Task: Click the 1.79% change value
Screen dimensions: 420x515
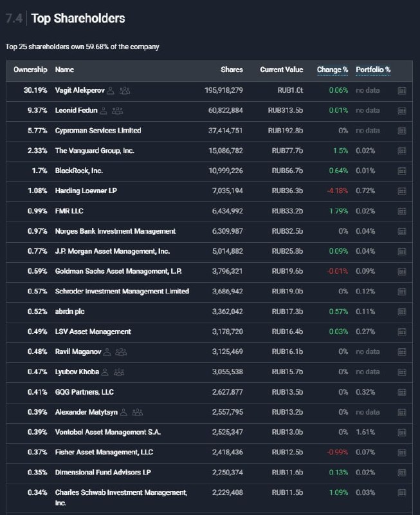Action: (338, 211)
